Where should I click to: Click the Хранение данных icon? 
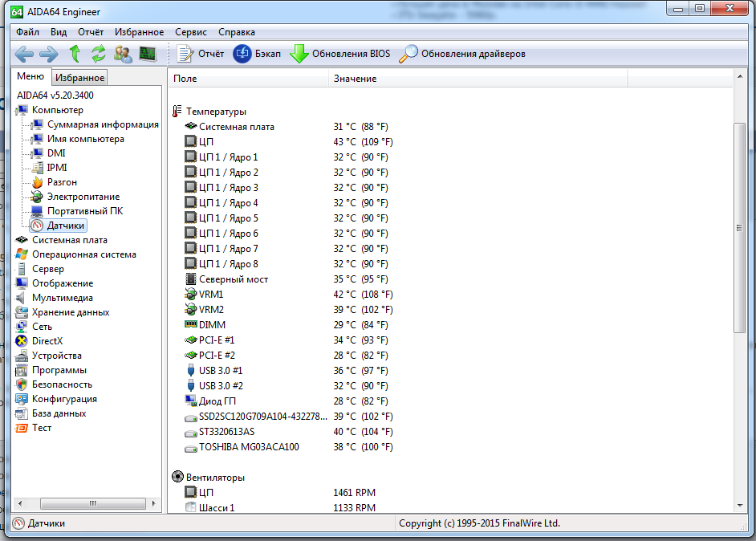coord(22,312)
